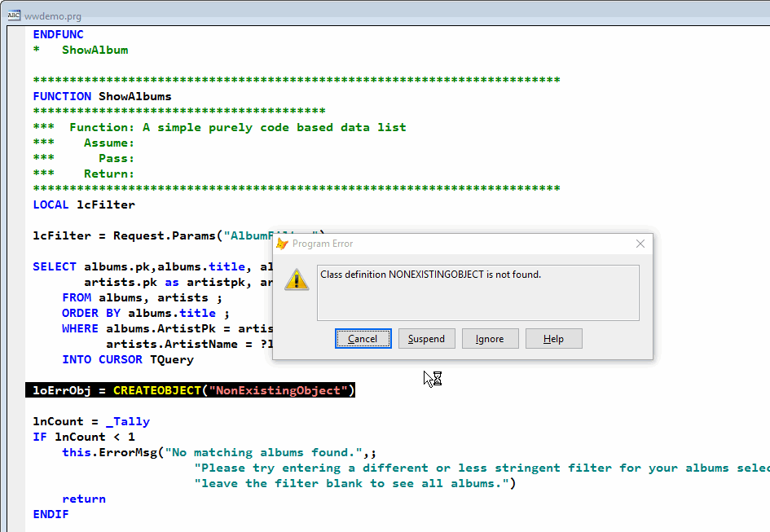Place cursor on INTO CURSOR TQuery line
The image size is (770, 532).
127,359
